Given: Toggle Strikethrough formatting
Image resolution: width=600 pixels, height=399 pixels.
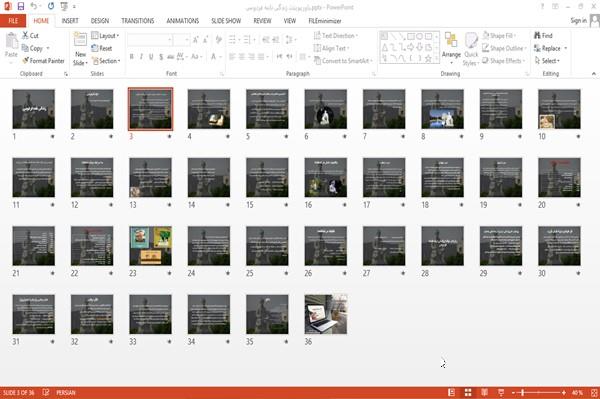Looking at the screenshot, I should point(171,57).
